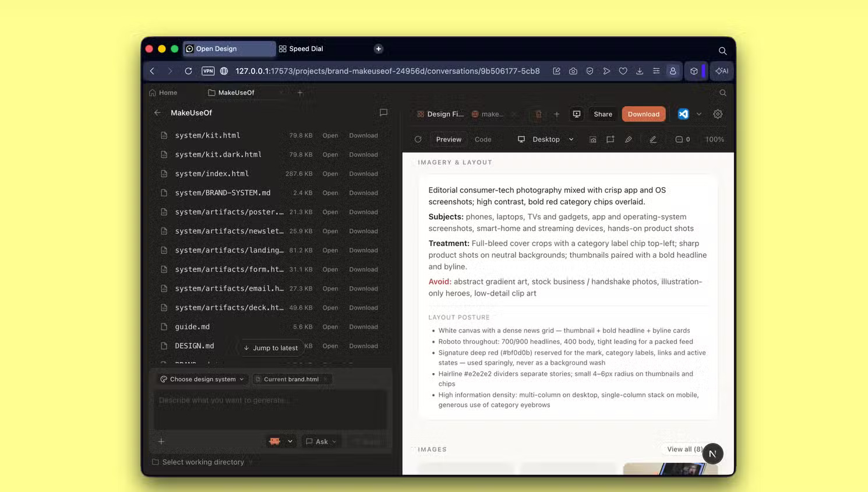Open guide.md file
Viewport: 868px width, 492px height.
coord(330,327)
